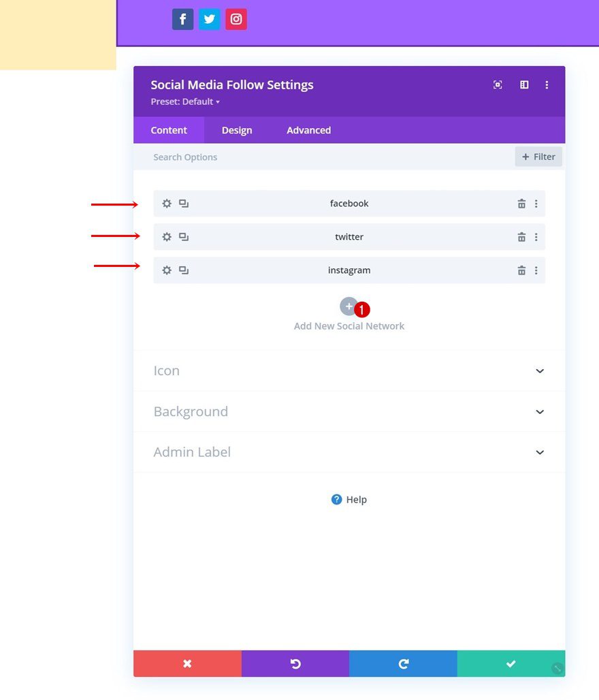Click the Facebook icon in preview
The image size is (599, 700).
pyautogui.click(x=182, y=19)
